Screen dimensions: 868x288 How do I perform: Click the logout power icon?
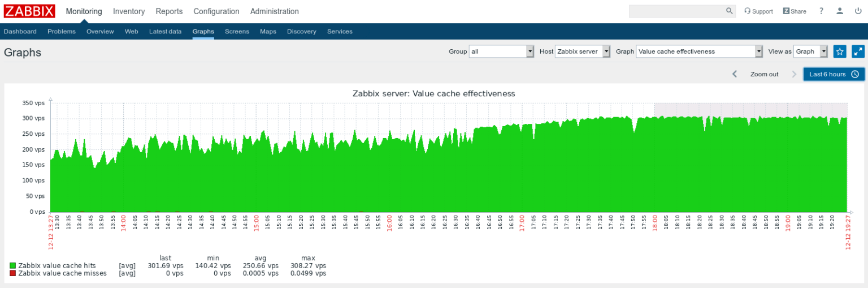tap(858, 11)
